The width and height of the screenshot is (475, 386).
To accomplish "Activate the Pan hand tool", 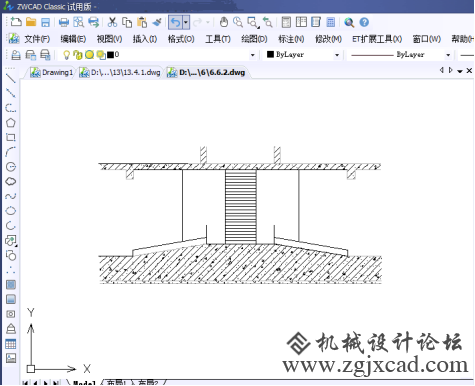I will click(x=224, y=22).
